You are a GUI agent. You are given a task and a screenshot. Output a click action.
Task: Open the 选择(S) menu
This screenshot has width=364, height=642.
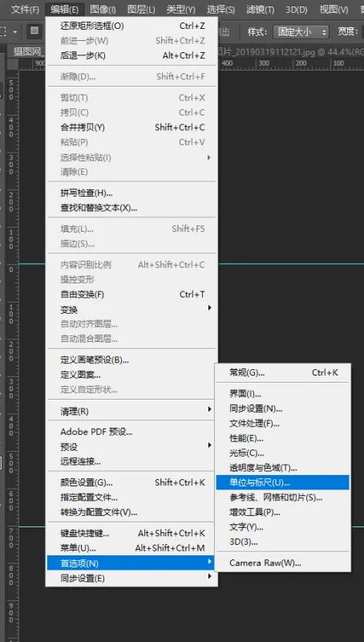point(220,10)
